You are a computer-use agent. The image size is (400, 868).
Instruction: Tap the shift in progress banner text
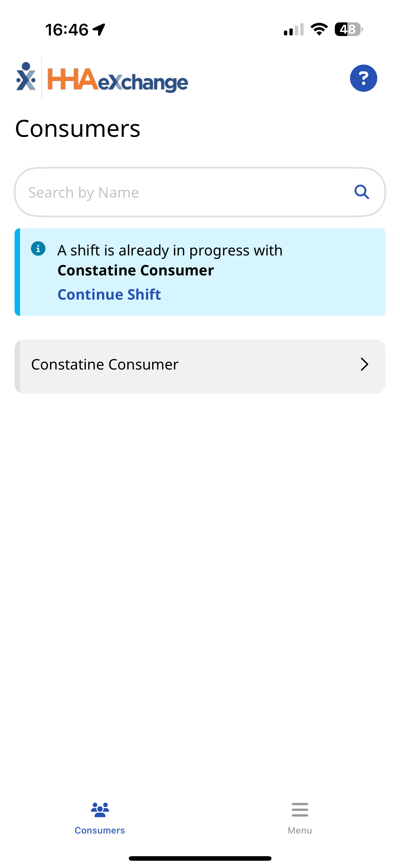170,250
